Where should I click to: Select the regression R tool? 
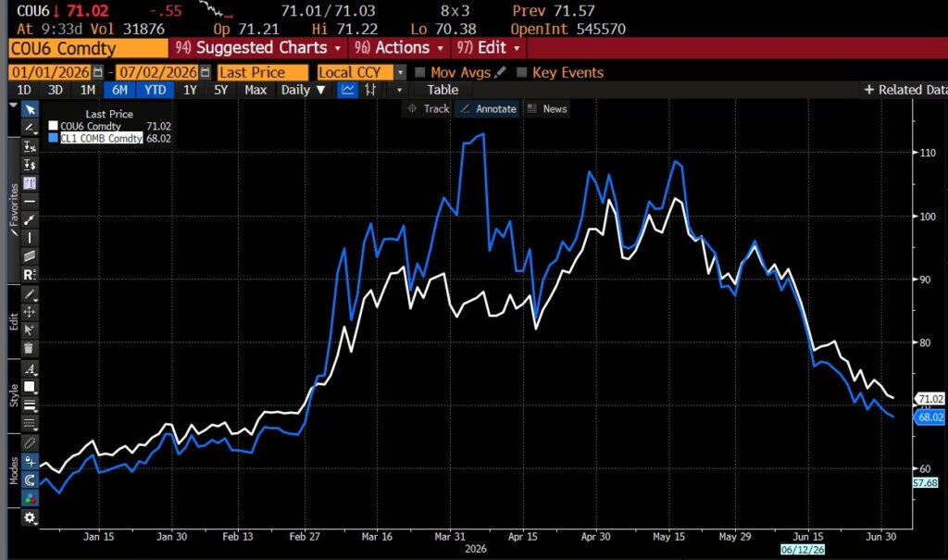[x=30, y=275]
